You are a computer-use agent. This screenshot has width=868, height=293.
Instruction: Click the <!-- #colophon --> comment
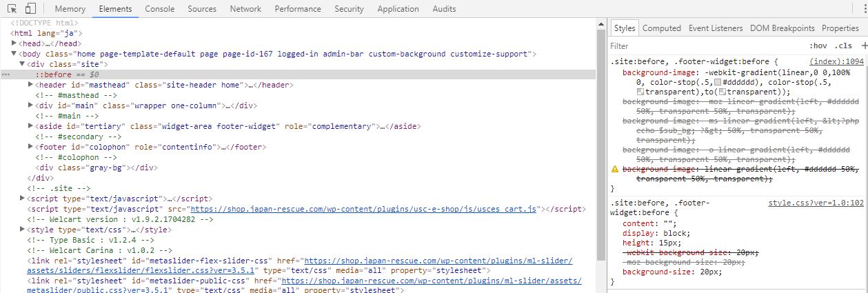tap(76, 157)
